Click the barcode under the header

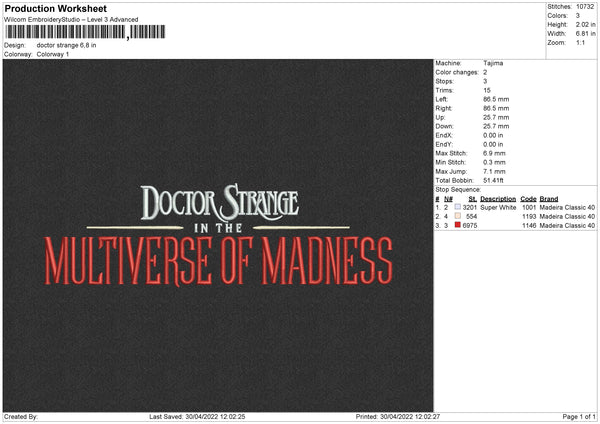coord(85,32)
